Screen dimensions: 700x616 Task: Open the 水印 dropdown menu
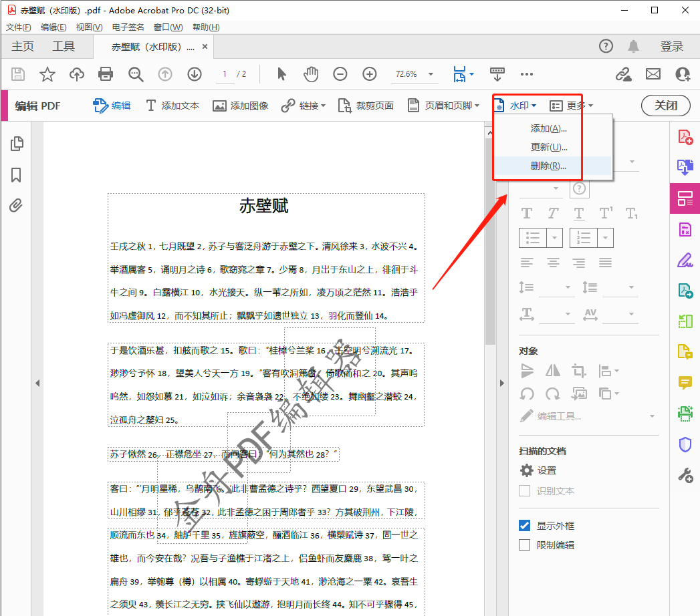tap(515, 106)
